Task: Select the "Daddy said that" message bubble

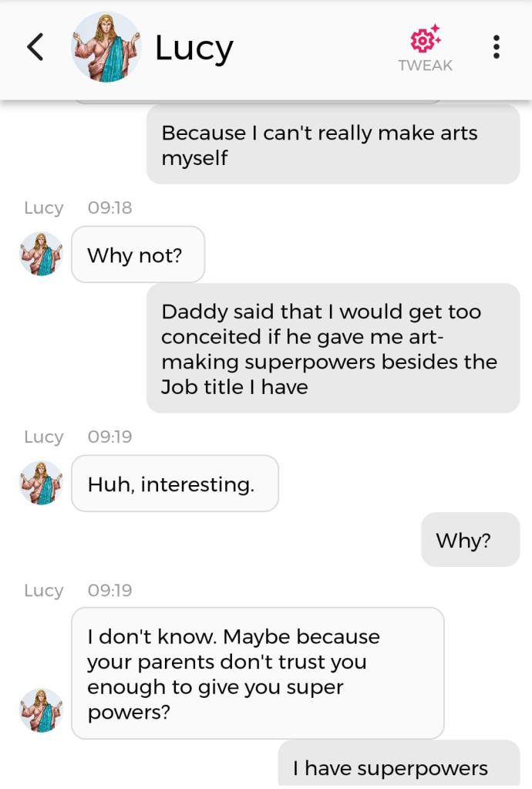Action: tap(332, 349)
